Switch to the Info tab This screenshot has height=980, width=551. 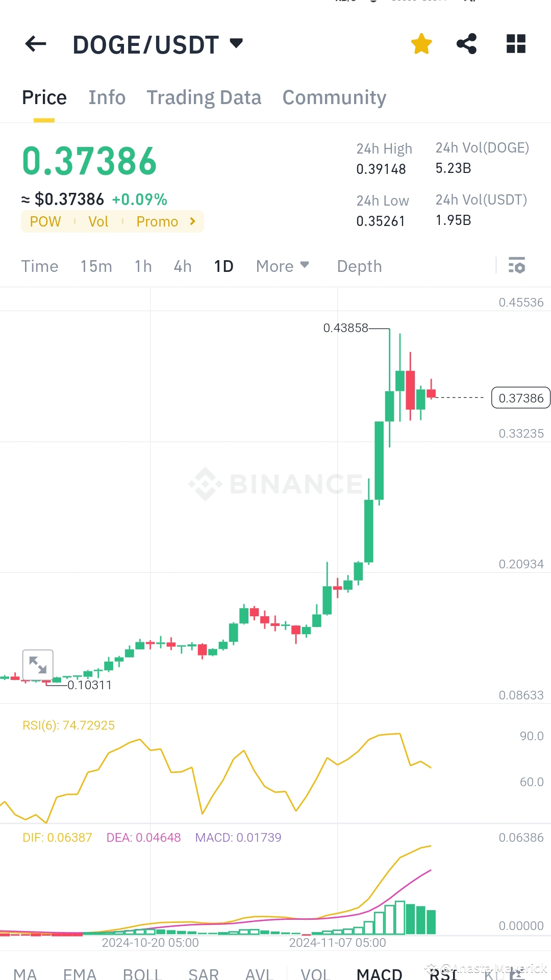click(x=107, y=97)
